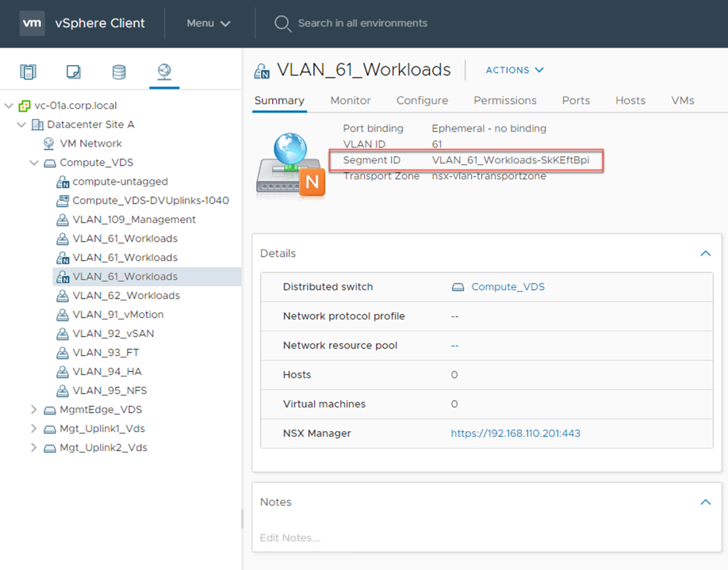The height and width of the screenshot is (570, 728).
Task: Expand the Mgt_Uplink1_Vds tree node
Action: pos(33,428)
